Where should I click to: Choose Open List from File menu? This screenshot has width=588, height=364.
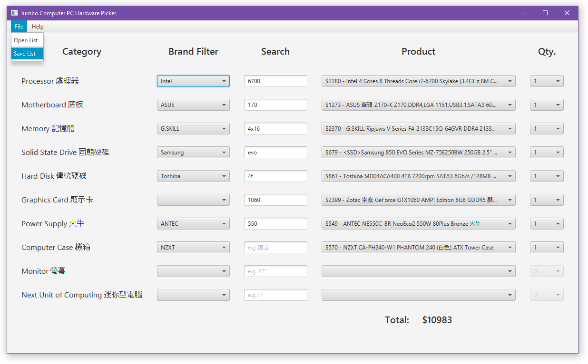[x=27, y=40]
